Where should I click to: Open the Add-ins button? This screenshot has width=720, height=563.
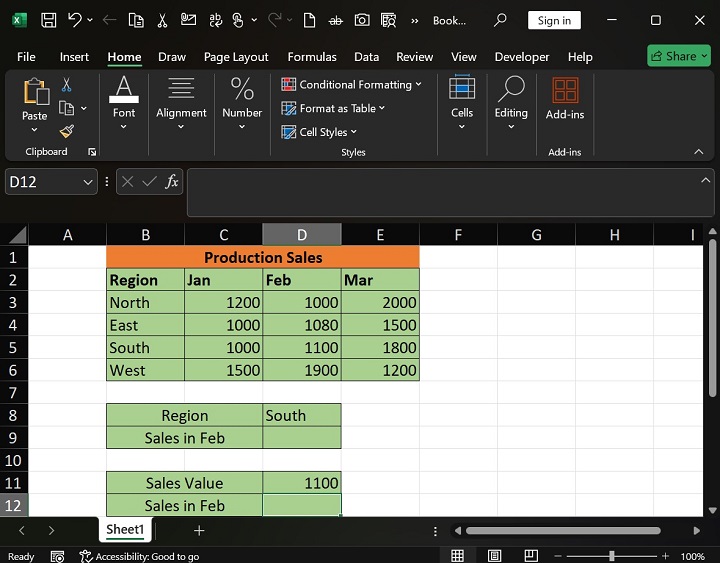(565, 98)
